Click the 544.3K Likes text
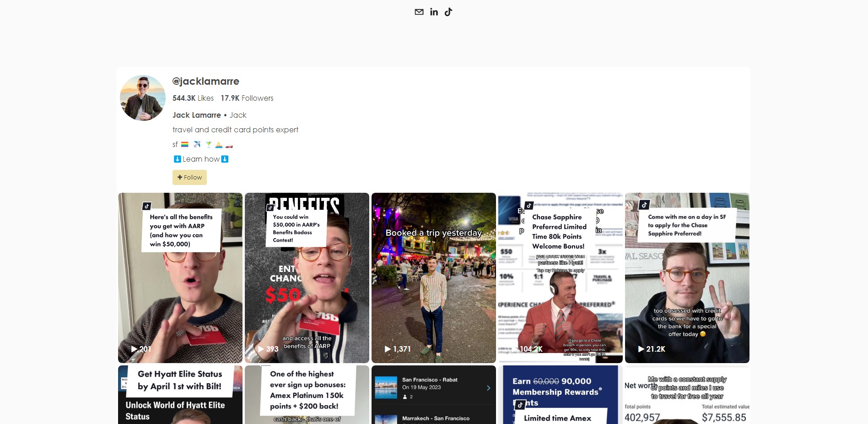Screen dimensions: 868x424 [x=193, y=98]
